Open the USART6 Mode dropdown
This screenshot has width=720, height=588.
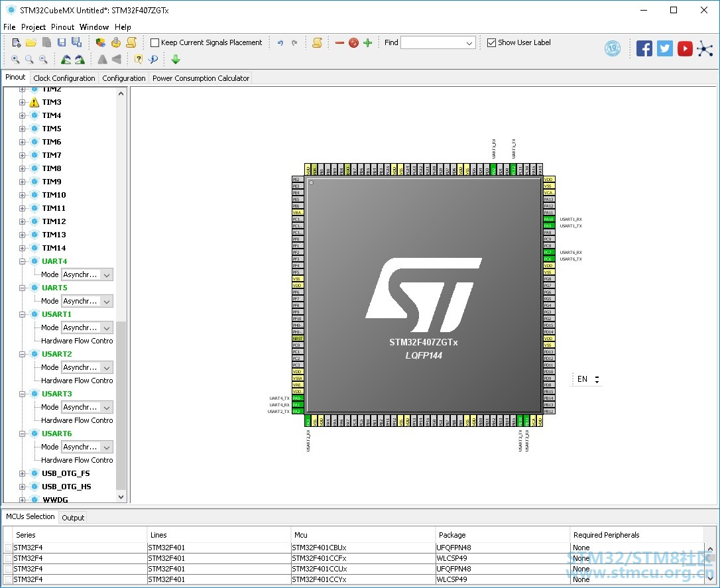click(107, 447)
